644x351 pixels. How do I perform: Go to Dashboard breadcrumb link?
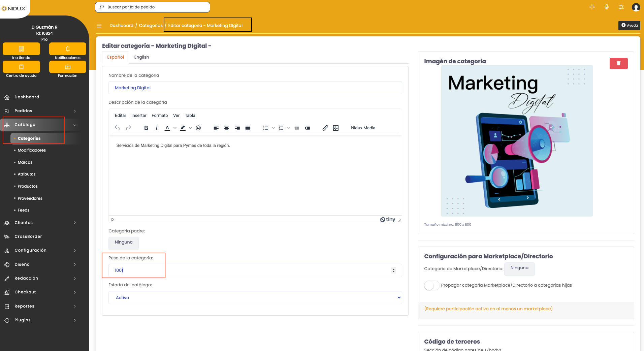click(x=121, y=26)
